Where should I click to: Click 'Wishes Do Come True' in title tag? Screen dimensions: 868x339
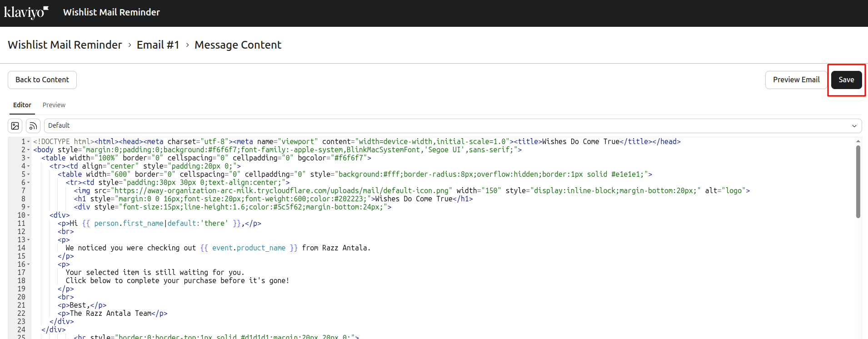coord(581,142)
